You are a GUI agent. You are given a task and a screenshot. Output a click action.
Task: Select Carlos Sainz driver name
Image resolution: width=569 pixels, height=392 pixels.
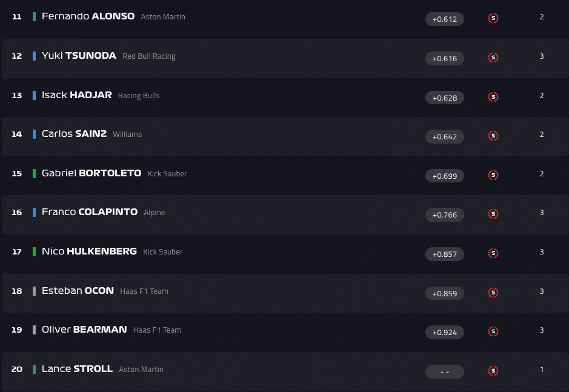pyautogui.click(x=74, y=134)
